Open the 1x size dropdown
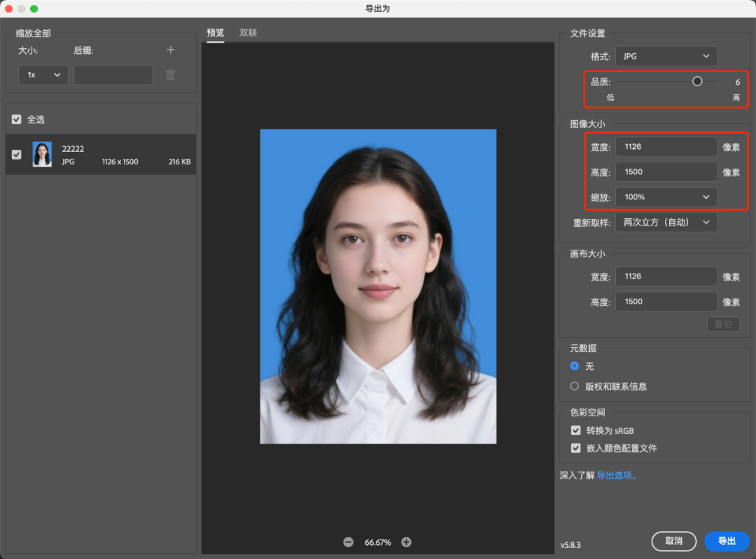 43,75
